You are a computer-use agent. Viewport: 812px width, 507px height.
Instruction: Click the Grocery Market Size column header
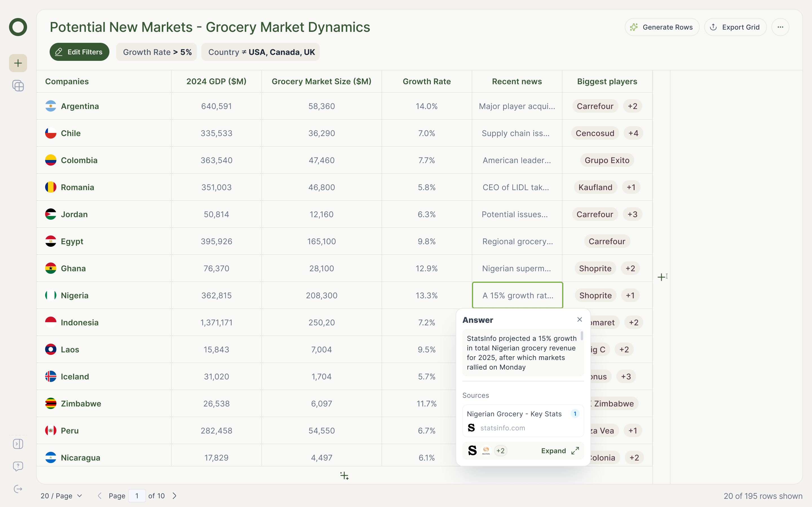(321, 81)
